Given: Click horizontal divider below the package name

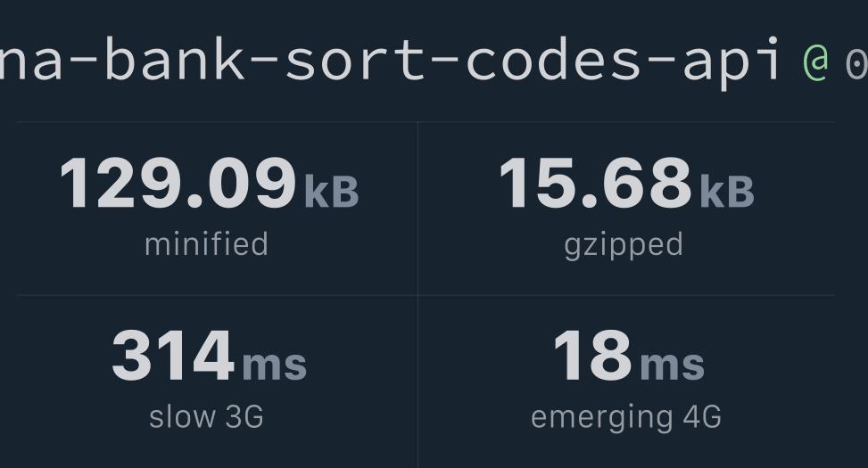Looking at the screenshot, I should (426, 122).
